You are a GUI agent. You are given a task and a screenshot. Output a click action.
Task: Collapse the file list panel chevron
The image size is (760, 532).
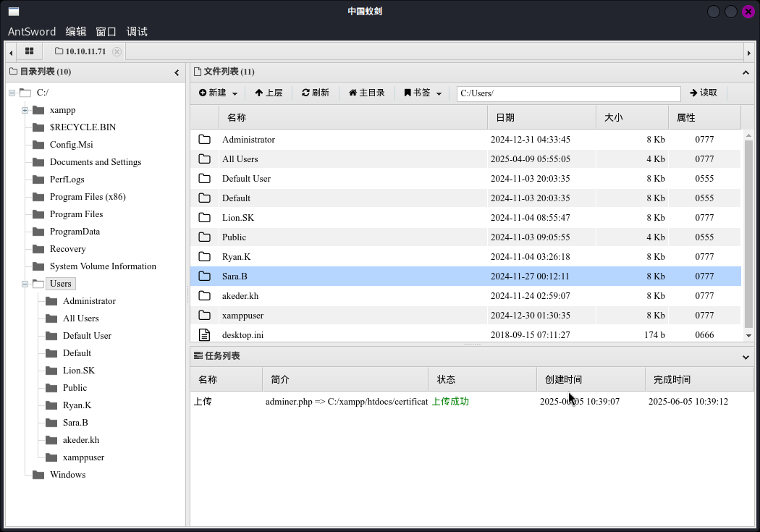click(746, 72)
